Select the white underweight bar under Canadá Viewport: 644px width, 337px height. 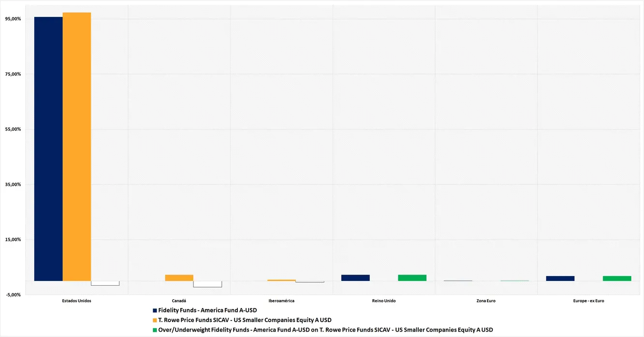[x=207, y=284]
